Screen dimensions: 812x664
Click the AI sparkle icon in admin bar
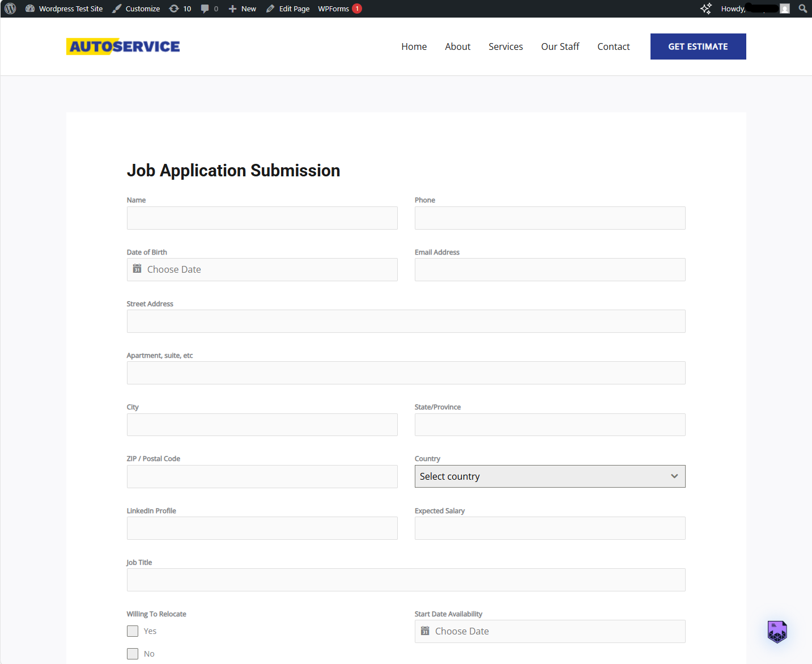(706, 9)
